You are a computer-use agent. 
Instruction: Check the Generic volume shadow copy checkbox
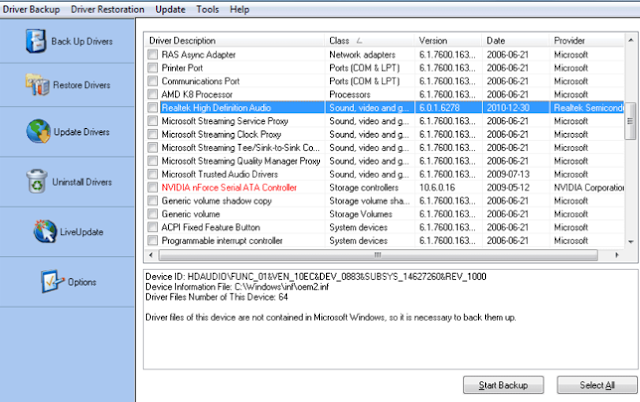coord(153,201)
